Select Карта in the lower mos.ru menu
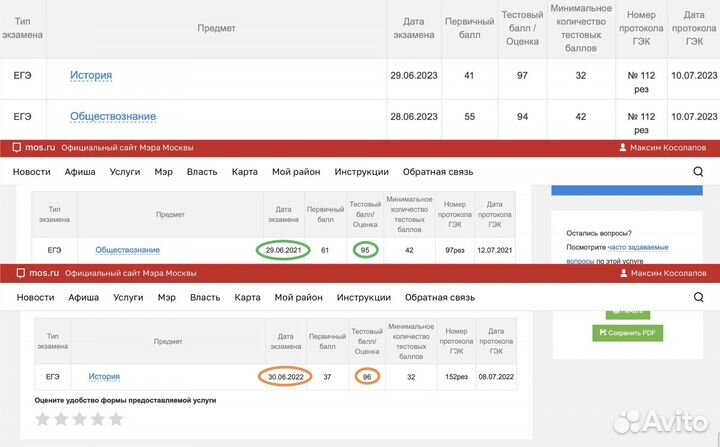This screenshot has width=720, height=447. tap(247, 297)
